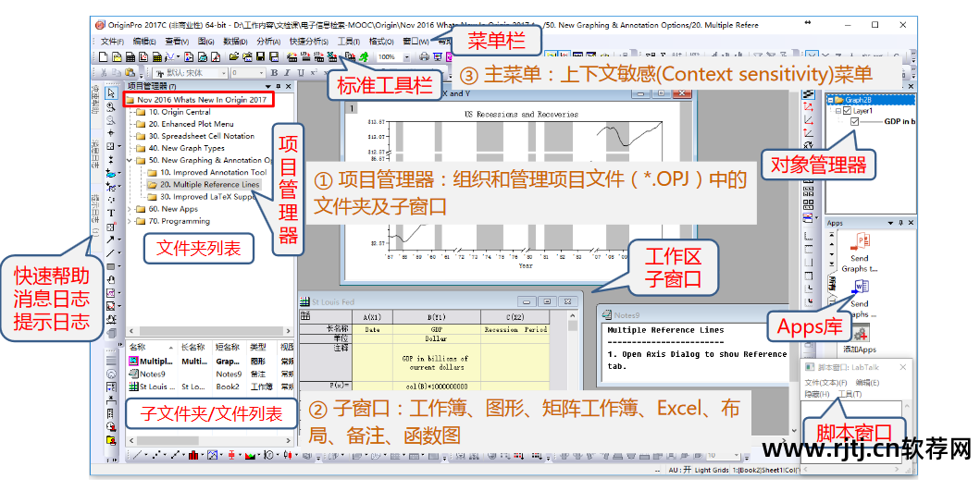Select the Zoom In magnifier tool
The width and height of the screenshot is (980, 491).
111,107
